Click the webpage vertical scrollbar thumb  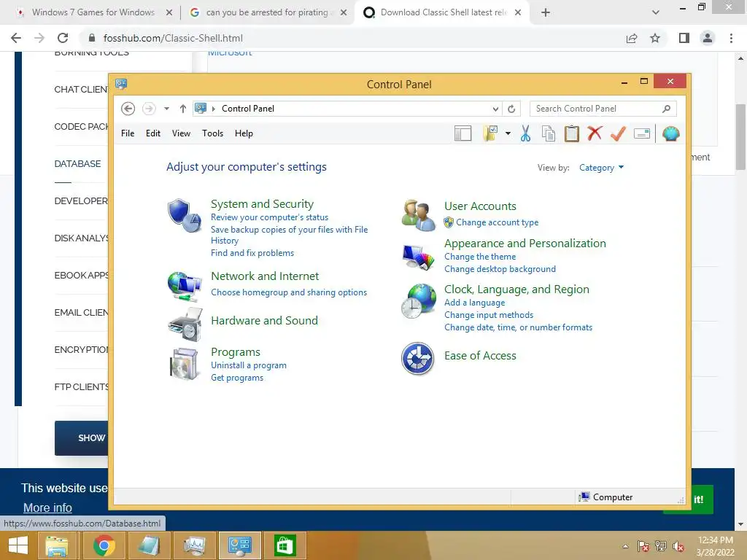point(740,136)
